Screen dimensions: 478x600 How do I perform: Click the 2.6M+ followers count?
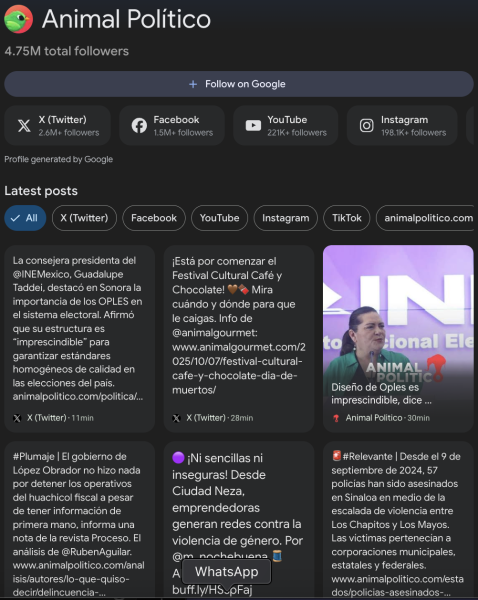[x=69, y=133]
